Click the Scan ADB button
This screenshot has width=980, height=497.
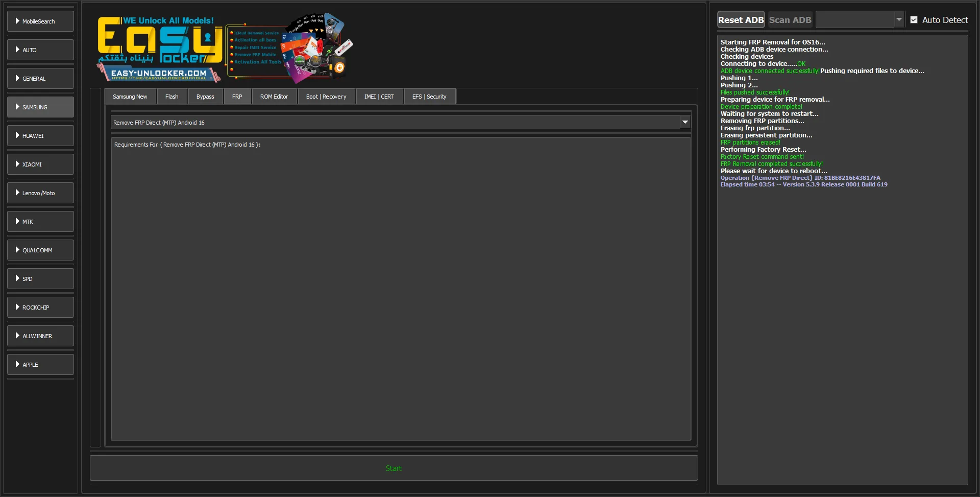pos(790,20)
